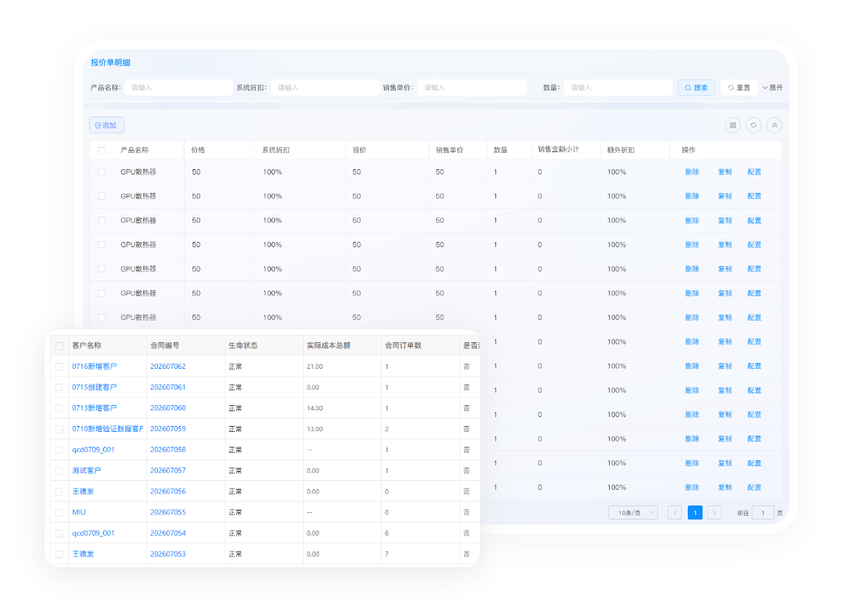The image size is (843, 616).
Task: Check the row with contract 202607053
Action: click(x=59, y=554)
